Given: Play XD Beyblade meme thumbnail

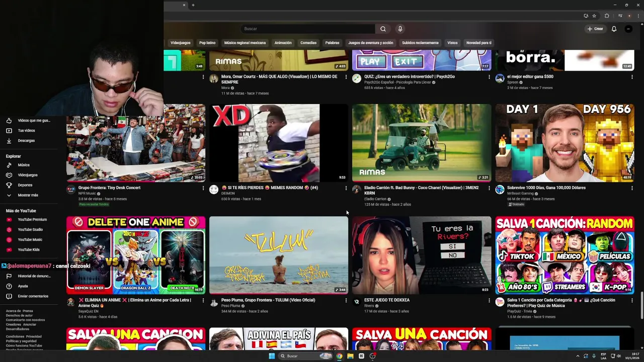Looking at the screenshot, I should pos(279,143).
